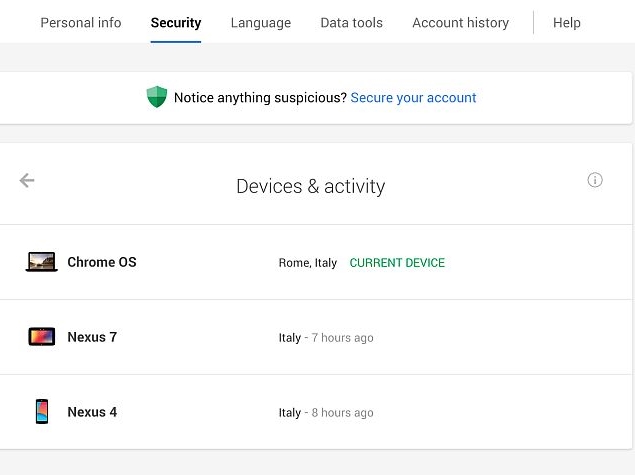Switch to the Language tab
Image resolution: width=635 pixels, height=475 pixels.
pos(261,23)
